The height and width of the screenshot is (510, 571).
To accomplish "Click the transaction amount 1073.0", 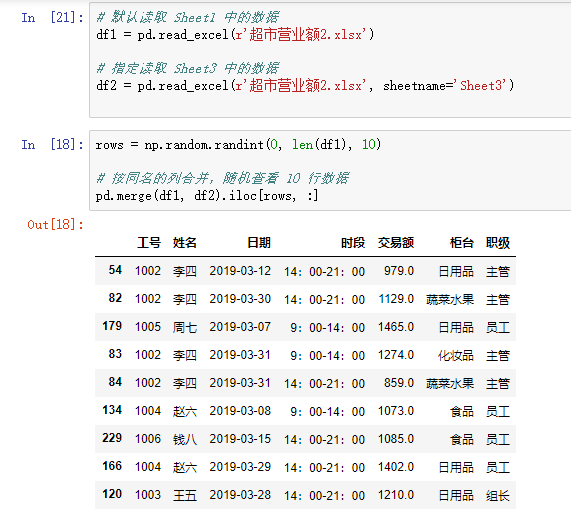I will point(396,411).
